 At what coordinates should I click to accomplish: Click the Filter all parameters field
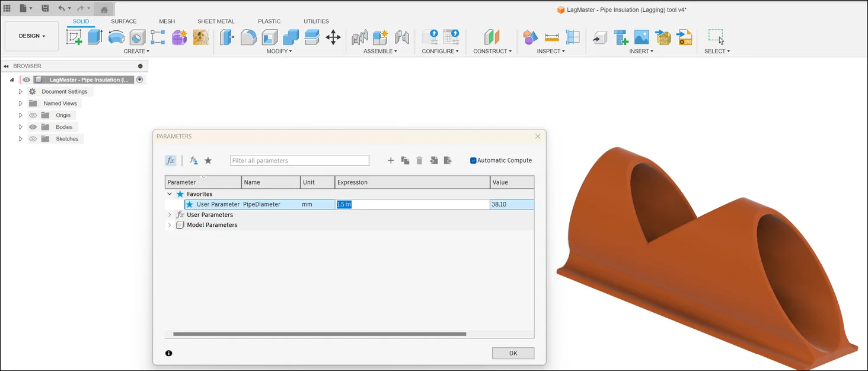pyautogui.click(x=299, y=160)
